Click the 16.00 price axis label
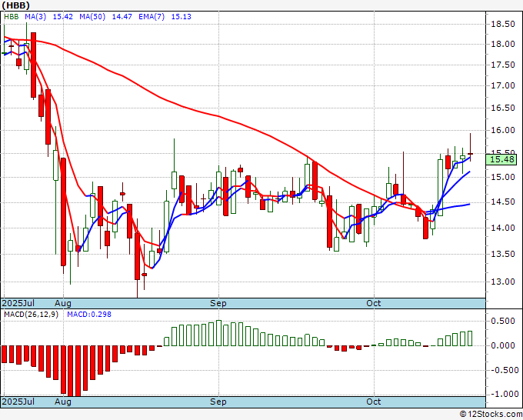 tap(503, 130)
